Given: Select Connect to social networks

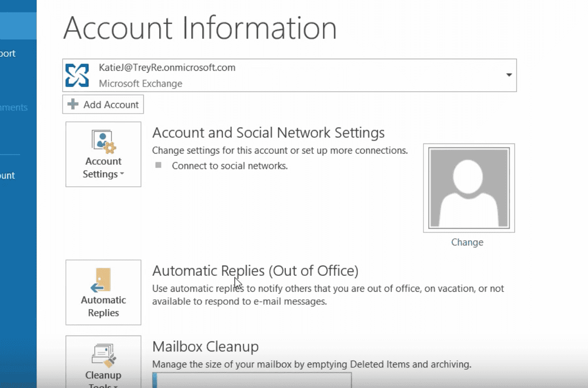Looking at the screenshot, I should pyautogui.click(x=230, y=166).
